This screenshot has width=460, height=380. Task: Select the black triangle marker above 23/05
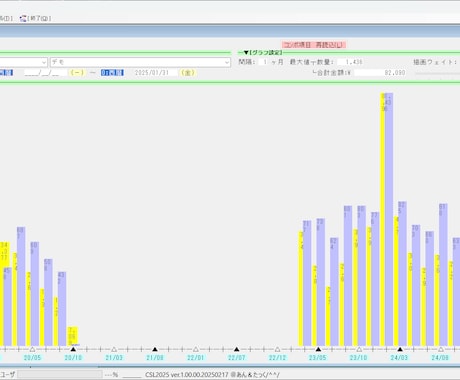tap(318, 349)
